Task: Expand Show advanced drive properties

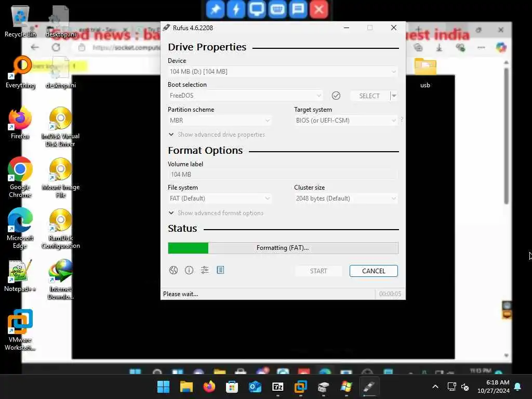Action: [x=217, y=135]
